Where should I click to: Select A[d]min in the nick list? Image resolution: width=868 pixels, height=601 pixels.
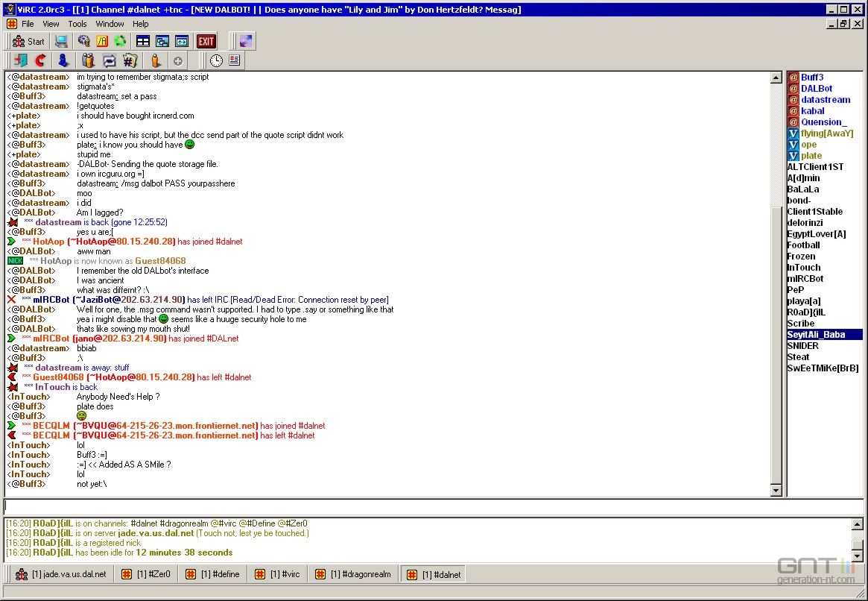824,177
